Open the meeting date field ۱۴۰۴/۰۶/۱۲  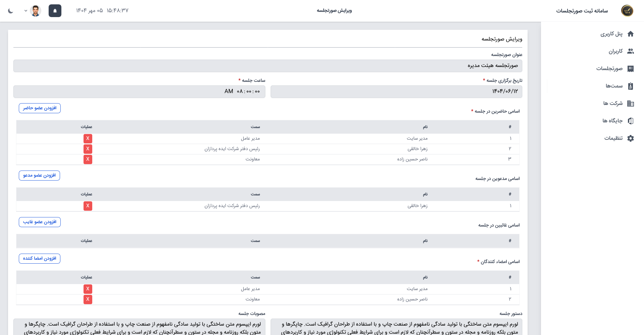click(x=396, y=91)
